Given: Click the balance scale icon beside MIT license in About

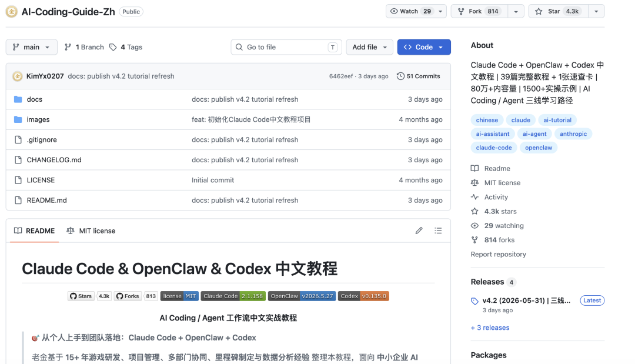Looking at the screenshot, I should coord(474,183).
